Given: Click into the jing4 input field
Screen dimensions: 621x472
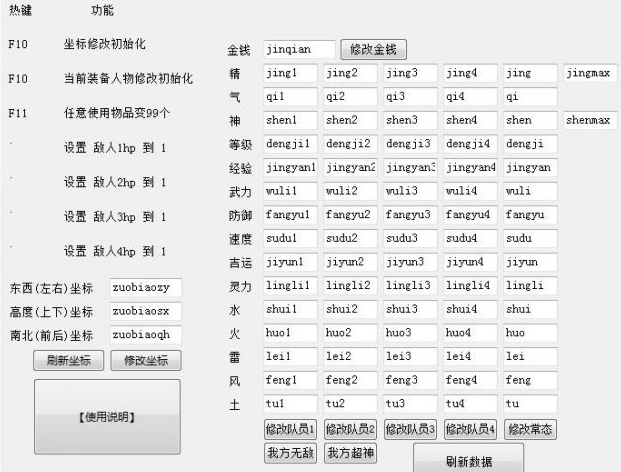Looking at the screenshot, I should pyautogui.click(x=470, y=73).
